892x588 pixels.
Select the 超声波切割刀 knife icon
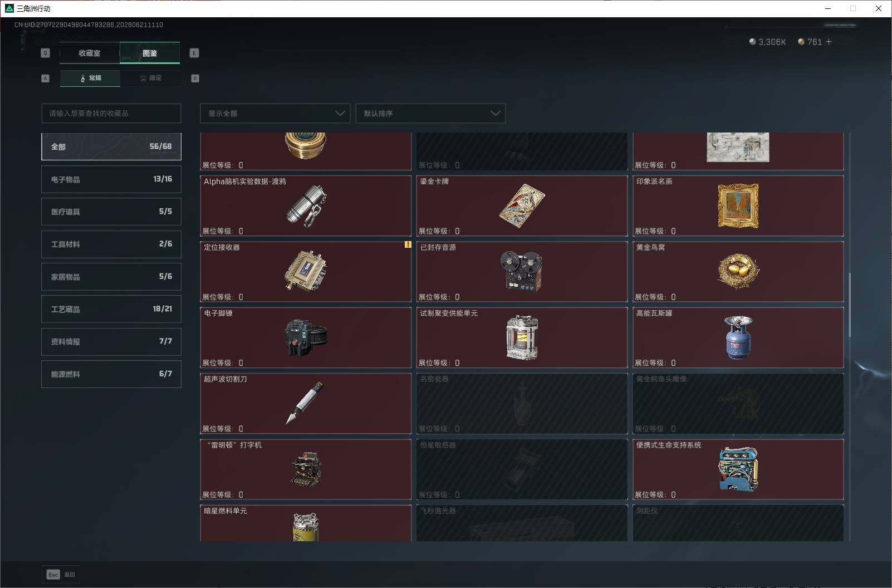[x=305, y=403]
